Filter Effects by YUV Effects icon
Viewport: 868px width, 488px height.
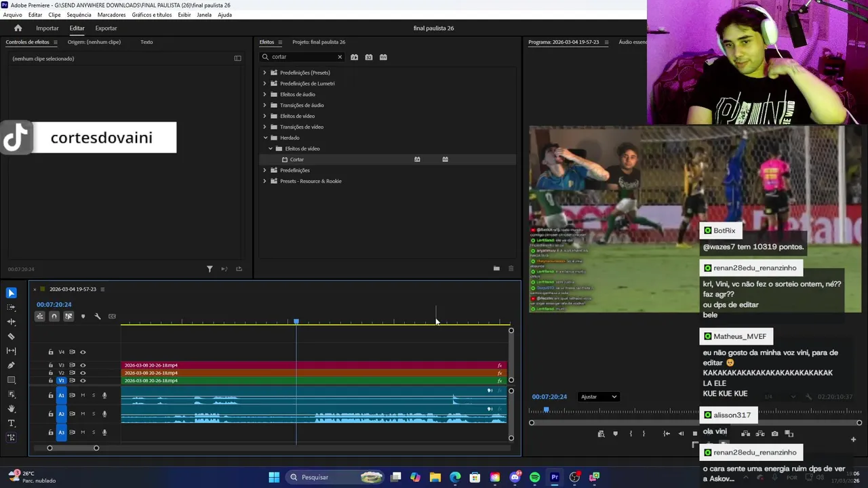(x=383, y=57)
